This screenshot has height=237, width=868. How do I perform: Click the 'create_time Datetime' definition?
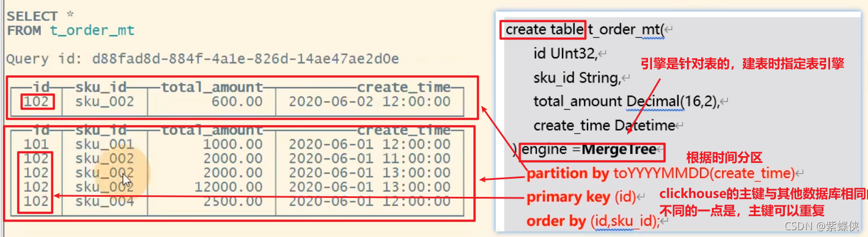604,126
